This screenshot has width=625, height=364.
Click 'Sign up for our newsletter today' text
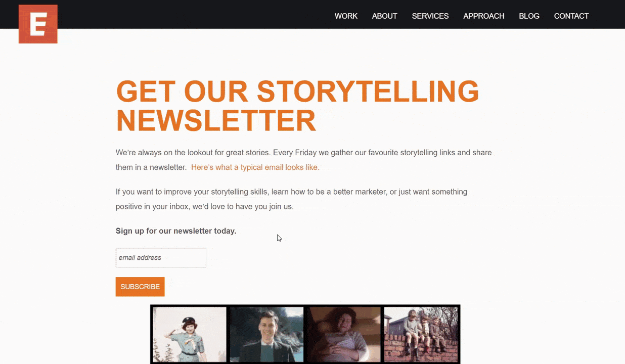tap(176, 231)
